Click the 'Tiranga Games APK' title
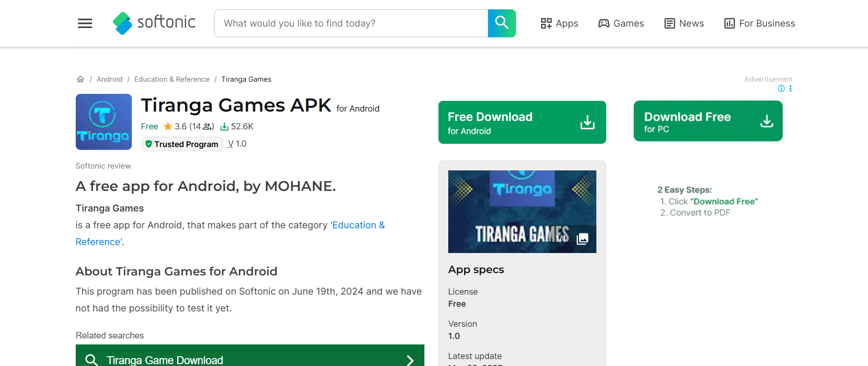The width and height of the screenshot is (868, 366). click(236, 105)
